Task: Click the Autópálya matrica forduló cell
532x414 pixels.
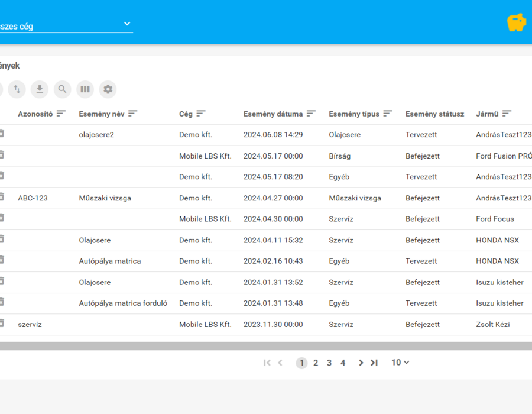Action: (123, 303)
